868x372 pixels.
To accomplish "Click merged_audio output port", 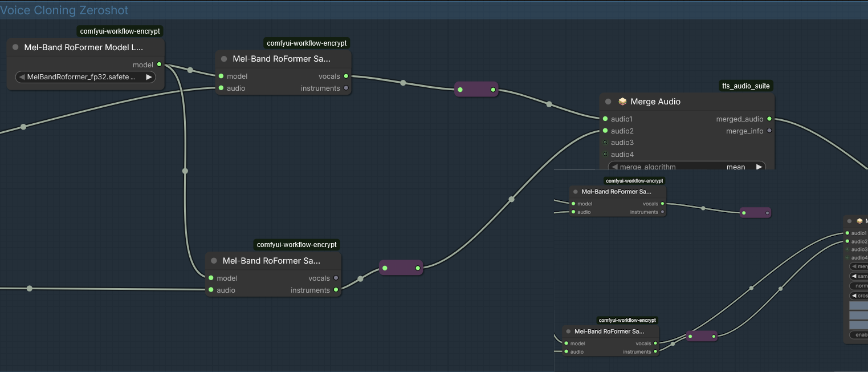I will click(x=769, y=119).
